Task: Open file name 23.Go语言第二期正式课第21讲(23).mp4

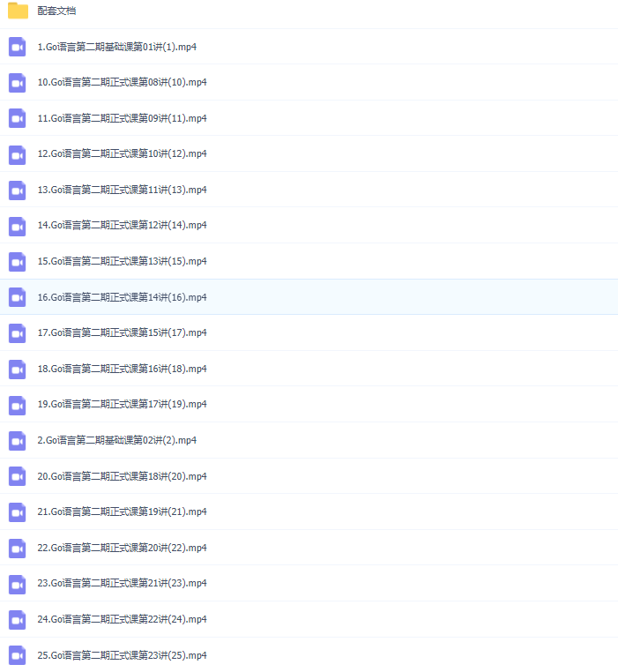Action: click(x=123, y=583)
